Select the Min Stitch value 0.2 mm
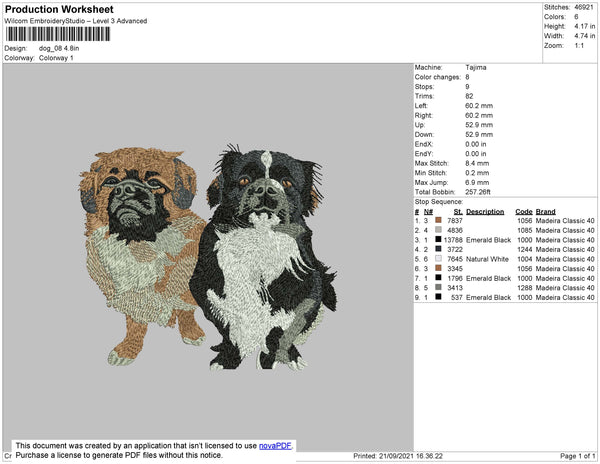 coord(477,173)
